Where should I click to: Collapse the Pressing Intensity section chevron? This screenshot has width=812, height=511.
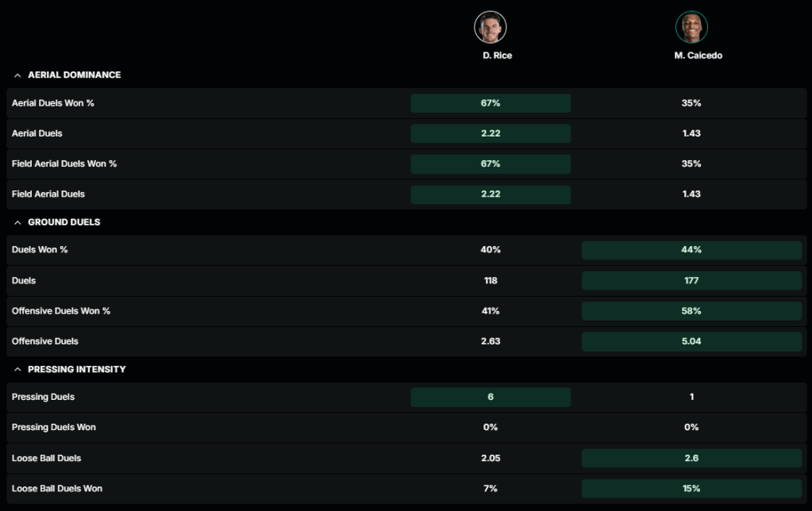pos(17,370)
